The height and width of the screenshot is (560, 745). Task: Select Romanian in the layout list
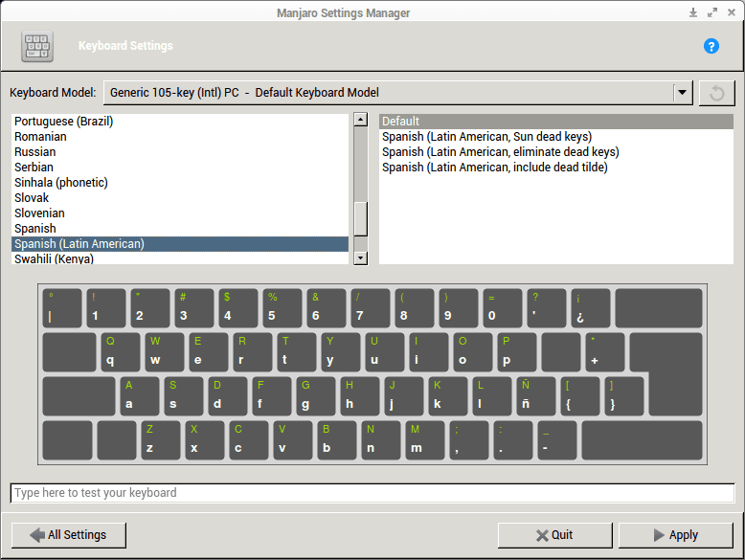[x=180, y=136]
